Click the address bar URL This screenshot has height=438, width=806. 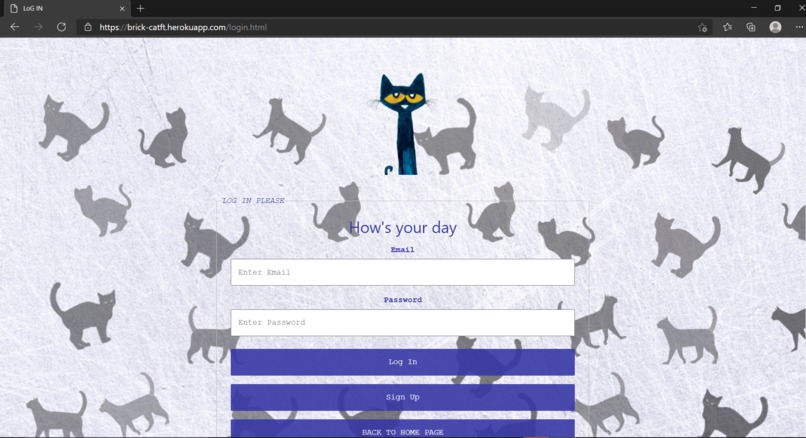point(183,27)
